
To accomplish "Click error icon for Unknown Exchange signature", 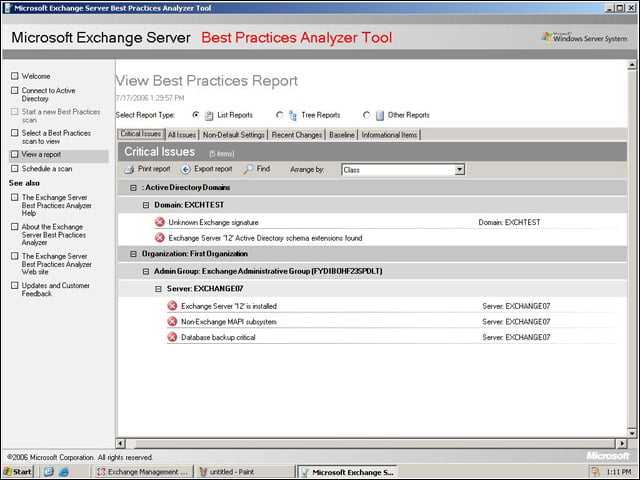I will click(160, 222).
